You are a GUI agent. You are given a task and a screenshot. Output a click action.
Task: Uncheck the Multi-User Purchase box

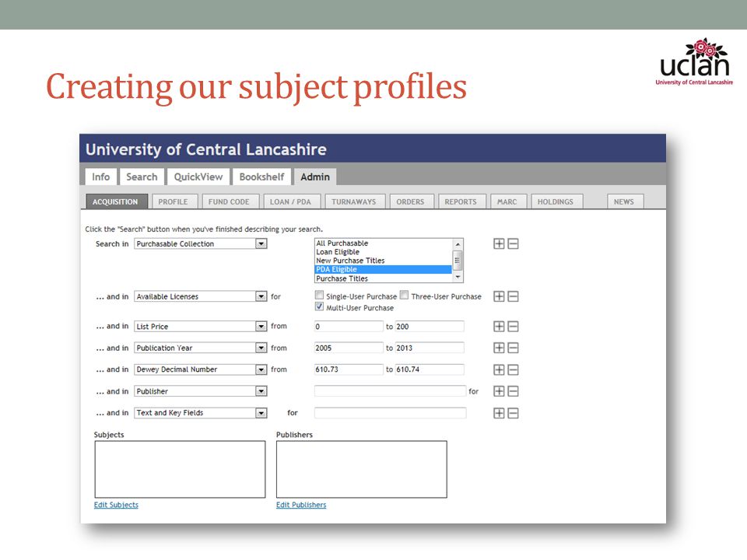click(320, 307)
